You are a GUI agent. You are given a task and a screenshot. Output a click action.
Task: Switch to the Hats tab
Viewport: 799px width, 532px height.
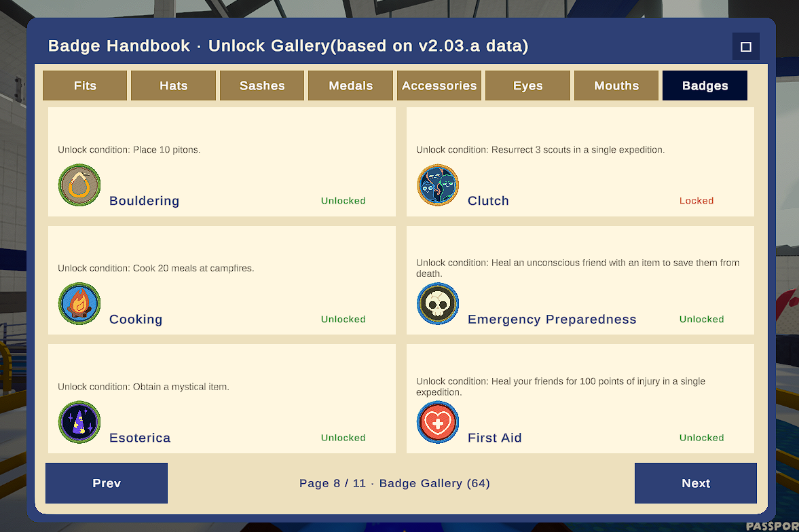coord(173,85)
